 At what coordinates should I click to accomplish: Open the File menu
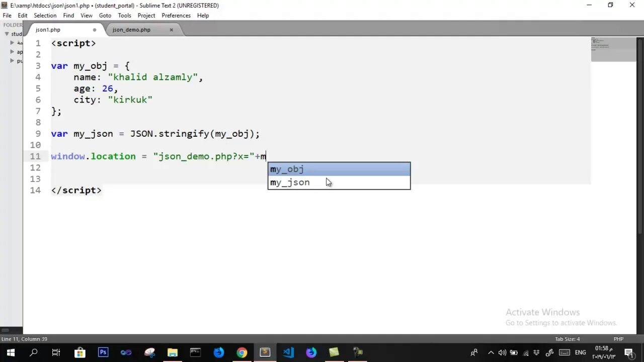7,16
